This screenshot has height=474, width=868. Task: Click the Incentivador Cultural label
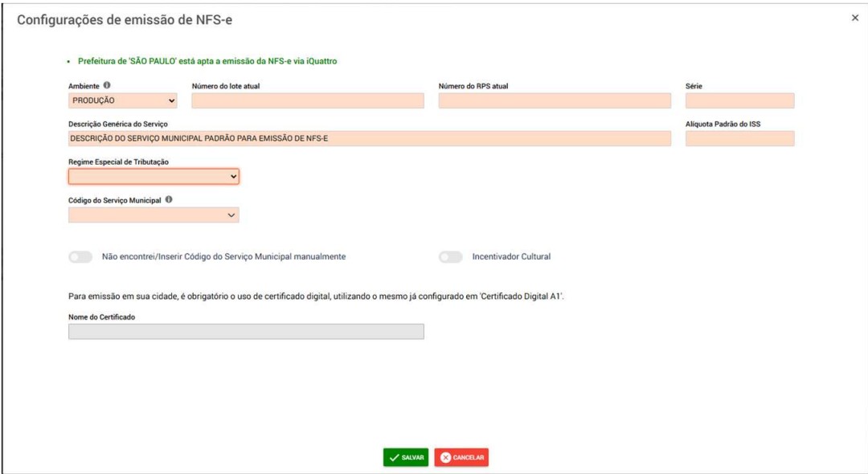tap(511, 256)
